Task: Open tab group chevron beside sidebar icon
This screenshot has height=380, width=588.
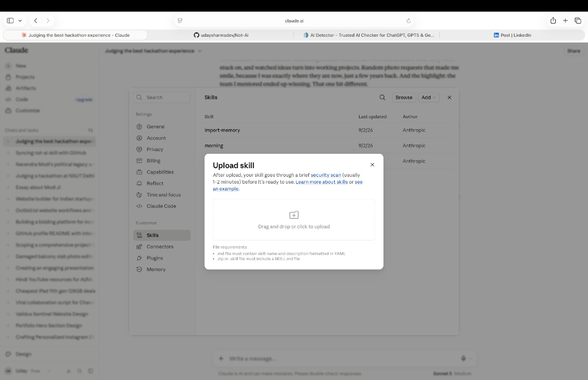Action: pos(20,21)
